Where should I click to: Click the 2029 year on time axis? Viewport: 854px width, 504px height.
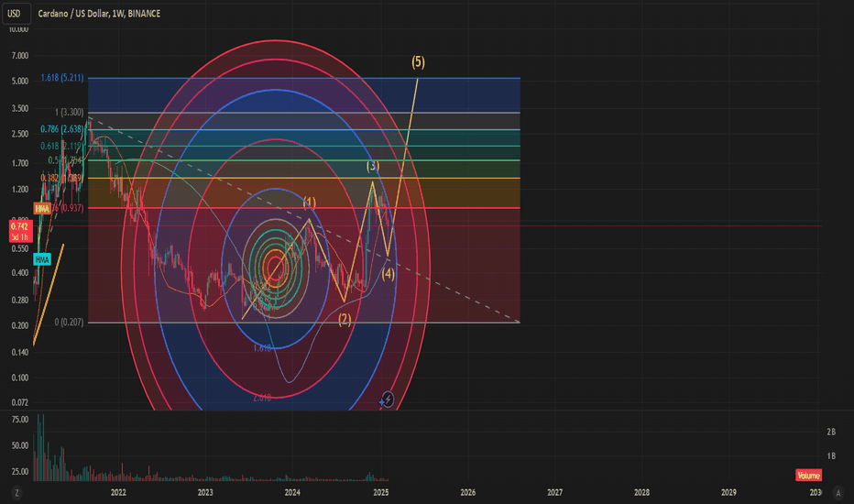point(728,493)
